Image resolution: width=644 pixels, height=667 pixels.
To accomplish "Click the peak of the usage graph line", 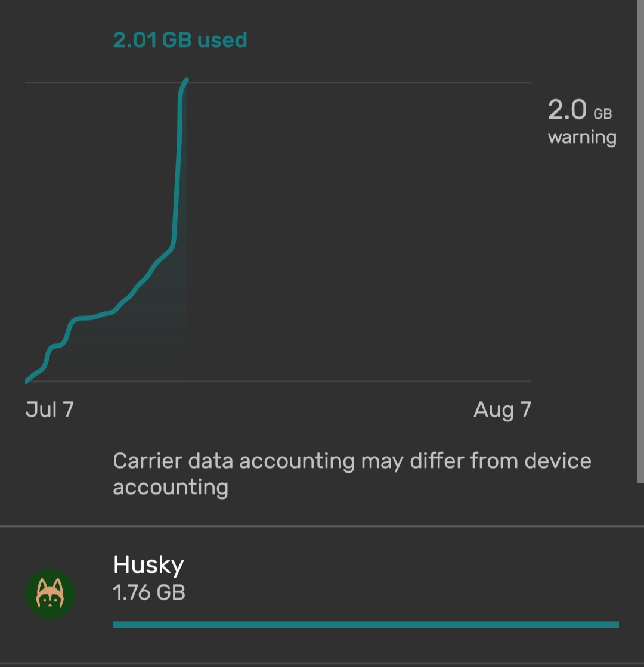I will (187, 80).
